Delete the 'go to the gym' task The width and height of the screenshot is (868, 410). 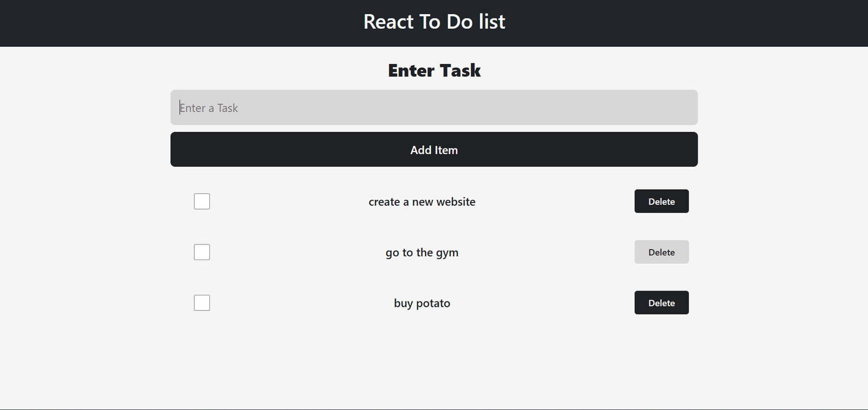click(661, 252)
